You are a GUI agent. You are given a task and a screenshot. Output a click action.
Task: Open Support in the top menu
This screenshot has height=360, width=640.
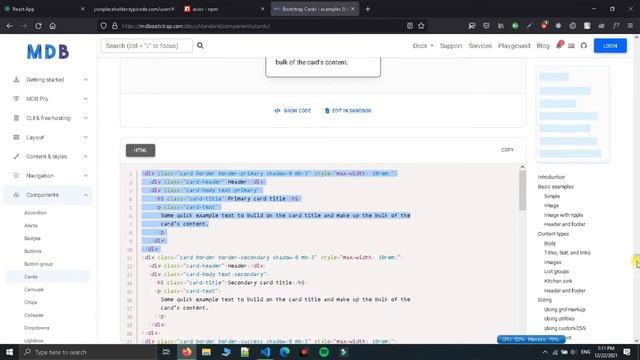(x=451, y=46)
